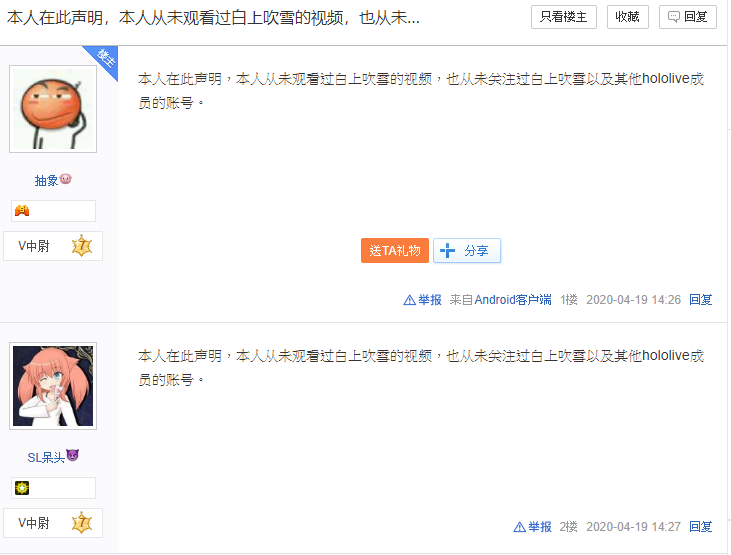Reply to the 1楼 post

(701, 299)
